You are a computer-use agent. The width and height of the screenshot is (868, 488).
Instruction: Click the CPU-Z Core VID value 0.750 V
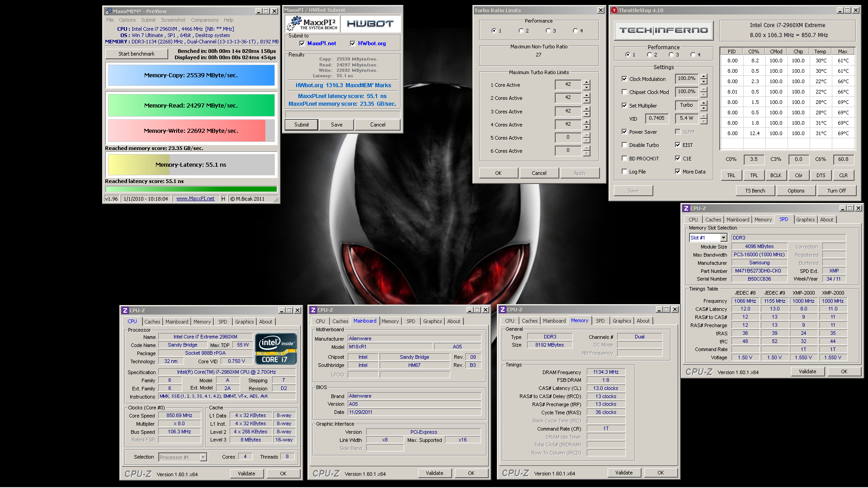[x=236, y=361]
